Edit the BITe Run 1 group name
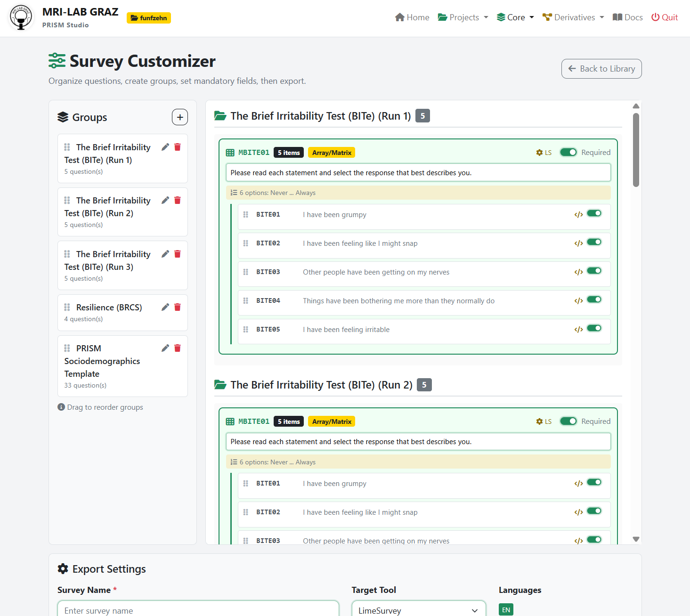 click(x=165, y=147)
